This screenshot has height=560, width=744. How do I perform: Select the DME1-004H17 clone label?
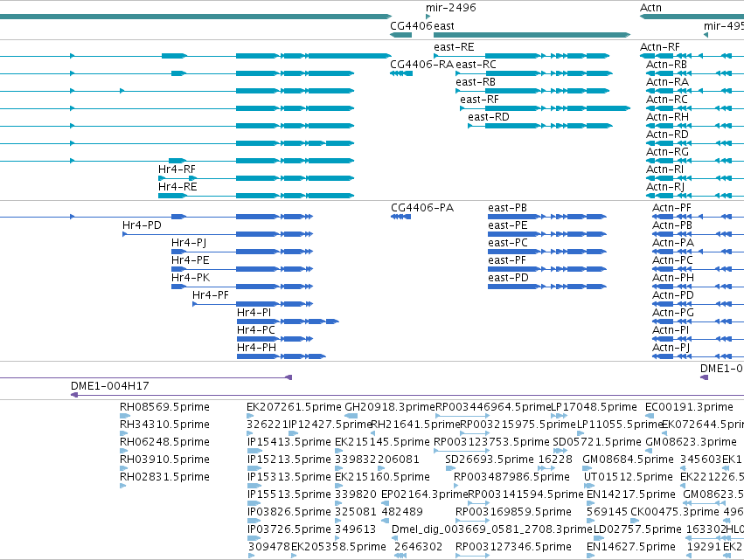point(109,386)
